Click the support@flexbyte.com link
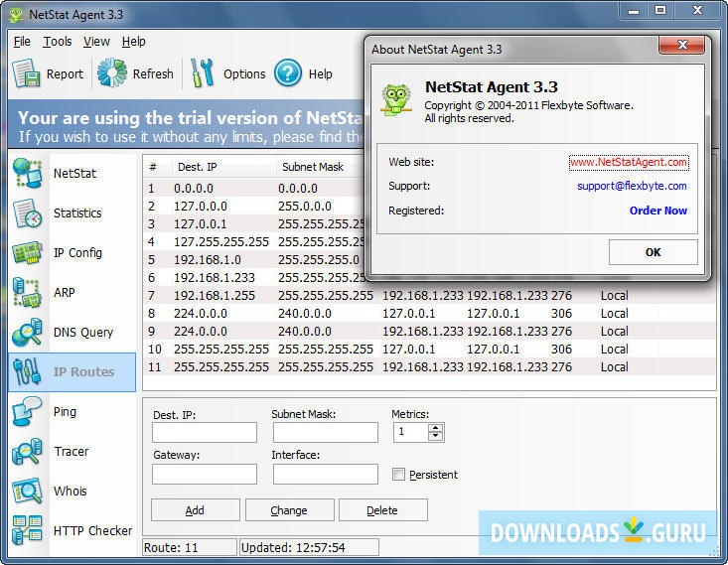 (x=632, y=186)
